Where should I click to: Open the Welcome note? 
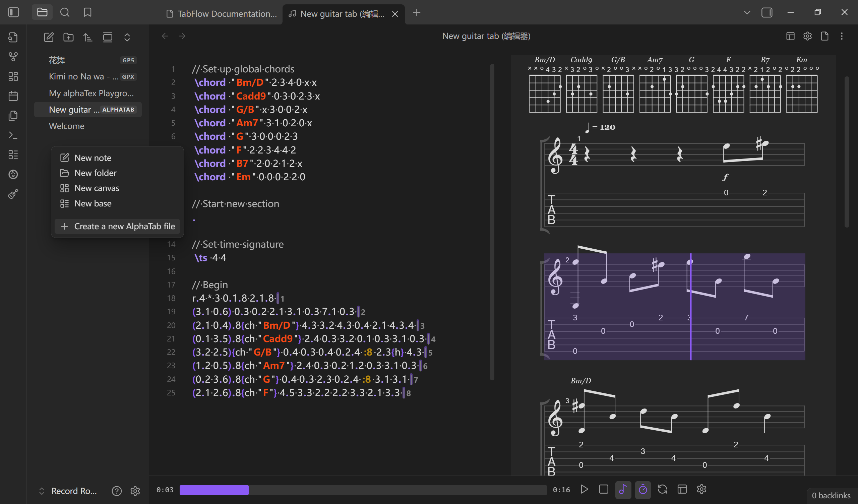point(88,126)
